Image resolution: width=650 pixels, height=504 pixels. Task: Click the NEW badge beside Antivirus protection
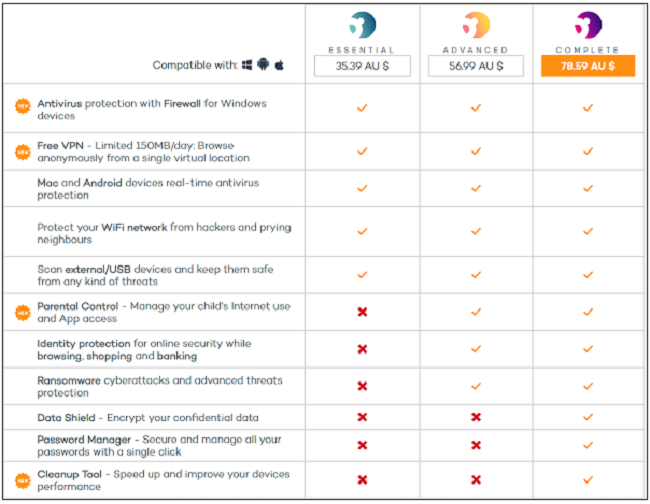click(x=23, y=106)
